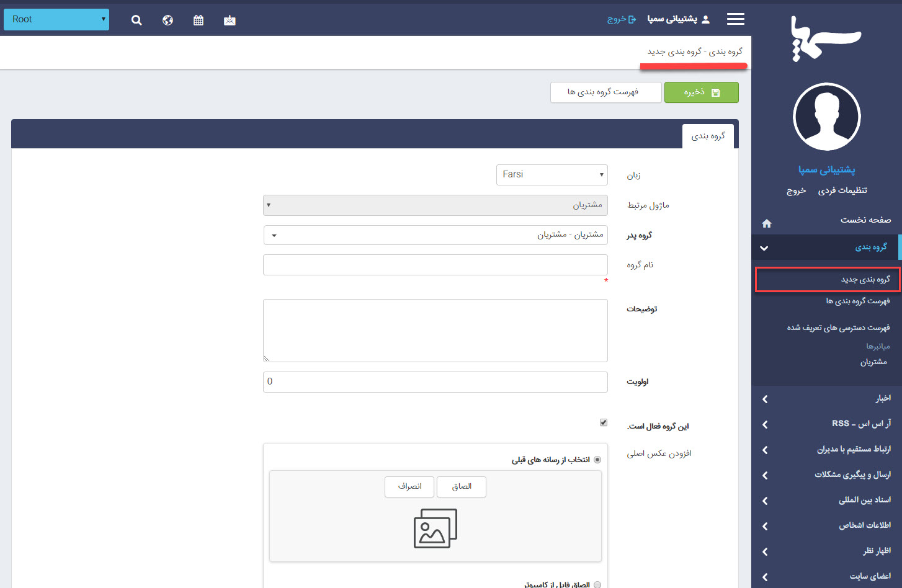Switch to the گروه بندی tab
The width and height of the screenshot is (902, 588).
tap(708, 136)
